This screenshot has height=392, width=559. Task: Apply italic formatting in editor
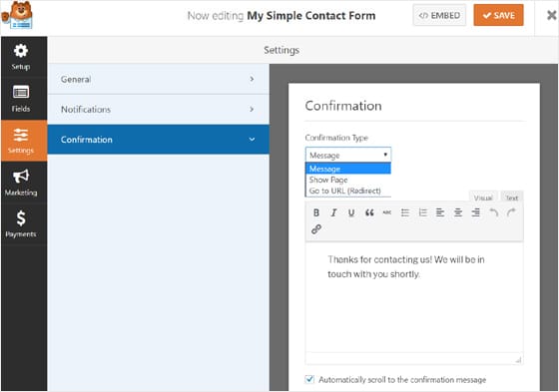coord(333,212)
